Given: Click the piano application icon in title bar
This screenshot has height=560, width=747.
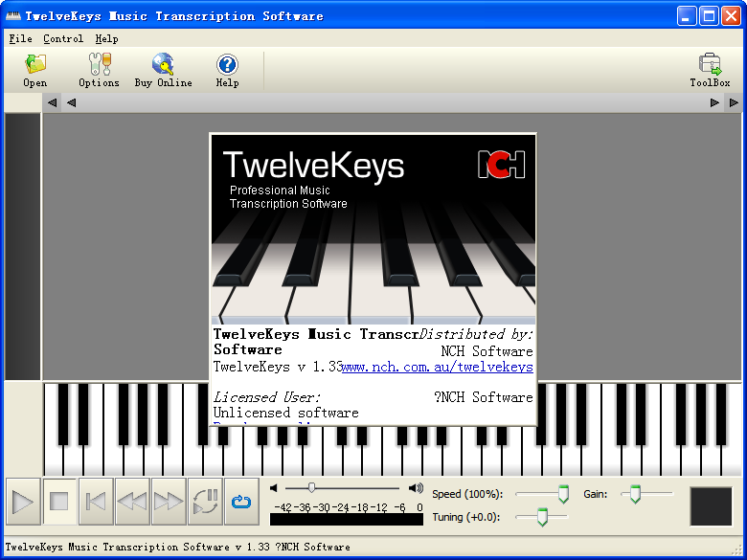Looking at the screenshot, I should tap(13, 15).
